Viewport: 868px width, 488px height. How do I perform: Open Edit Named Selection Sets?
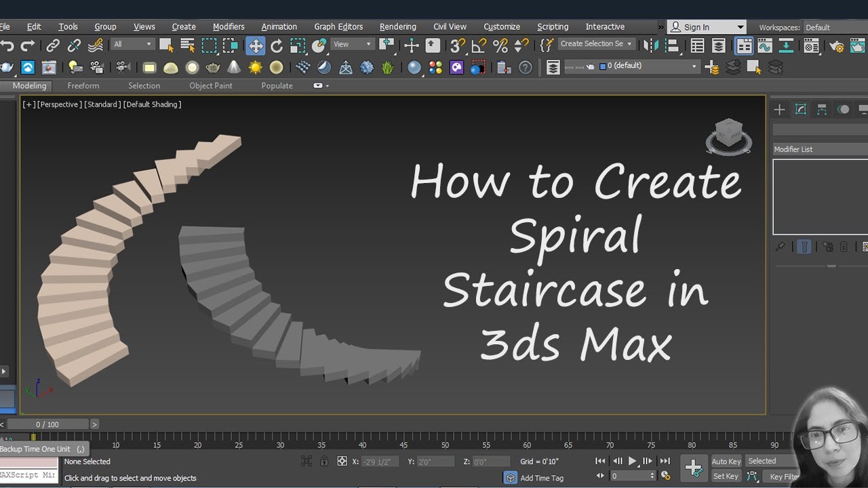[547, 46]
